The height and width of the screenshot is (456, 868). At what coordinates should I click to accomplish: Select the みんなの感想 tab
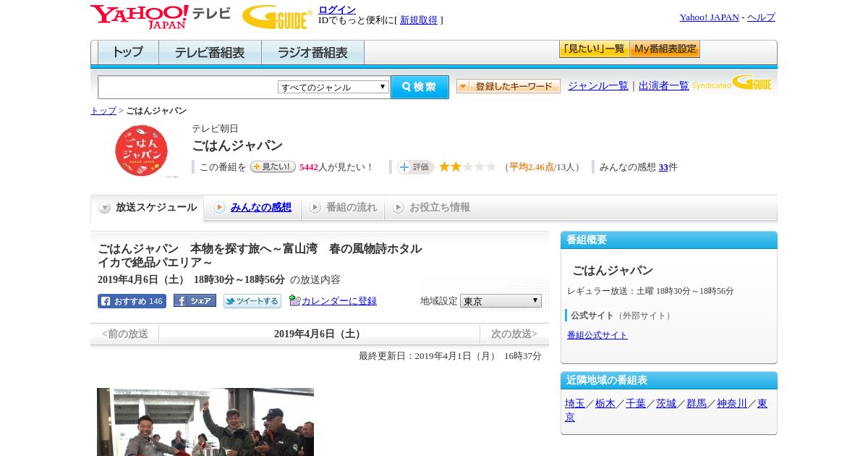(x=252, y=208)
